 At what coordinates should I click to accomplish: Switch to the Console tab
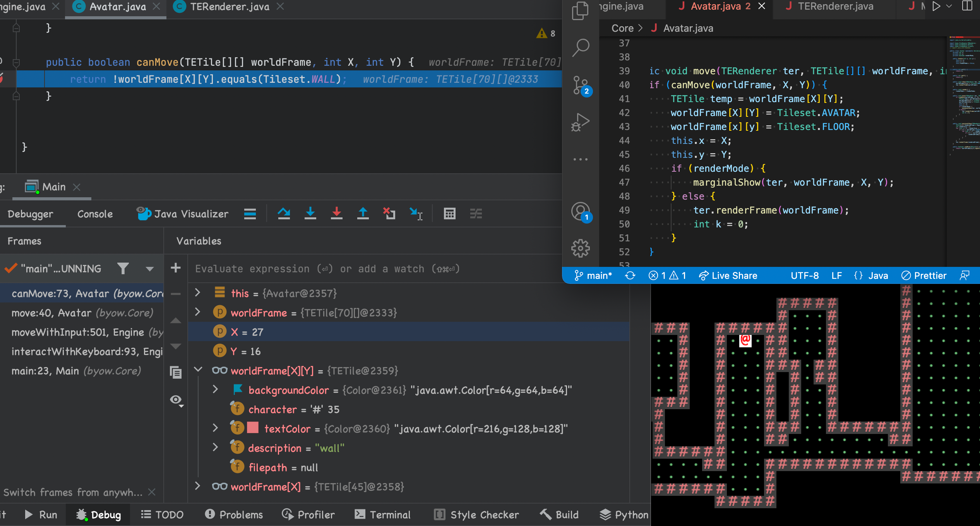click(x=95, y=214)
